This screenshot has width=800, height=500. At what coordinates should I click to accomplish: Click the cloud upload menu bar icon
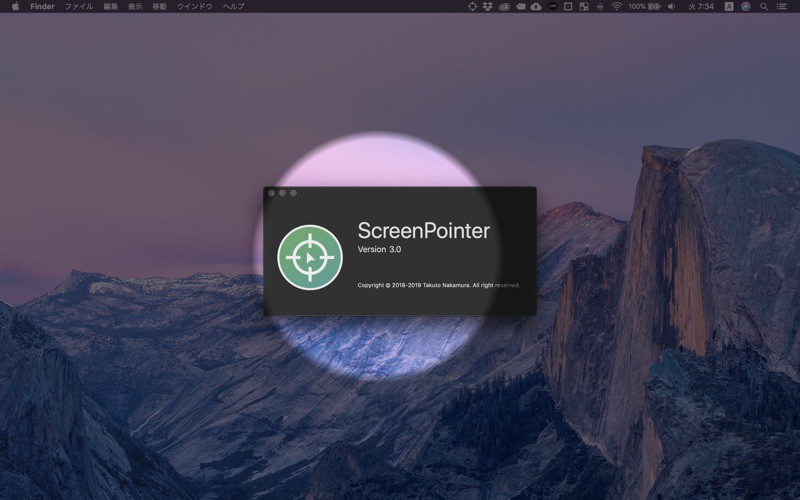[536, 7]
